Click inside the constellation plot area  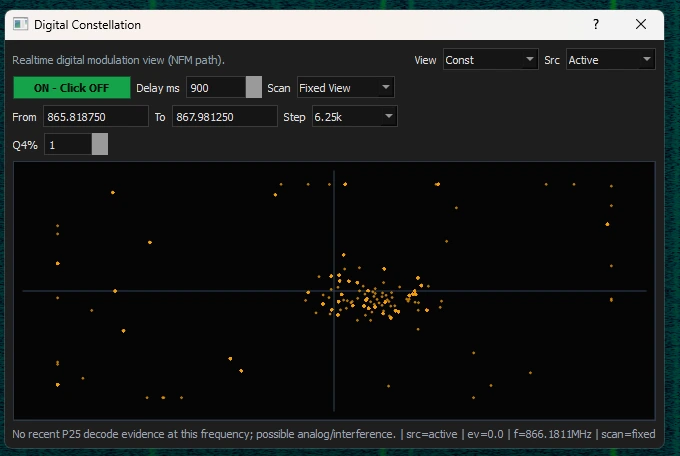pos(334,291)
